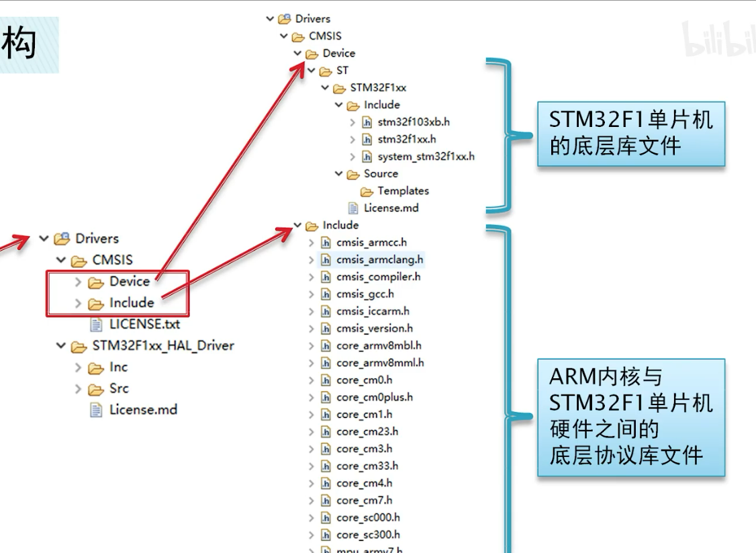Select the LICENSE.txt label

coord(144,325)
